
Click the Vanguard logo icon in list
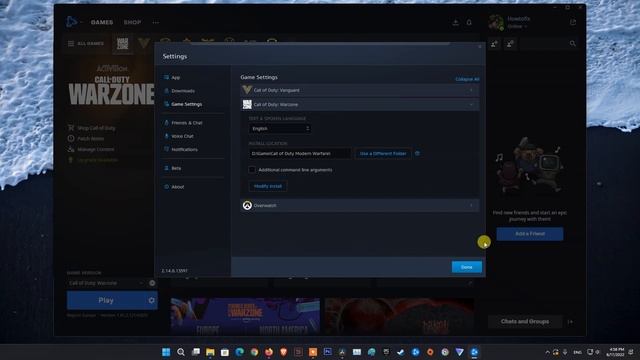pyautogui.click(x=247, y=90)
